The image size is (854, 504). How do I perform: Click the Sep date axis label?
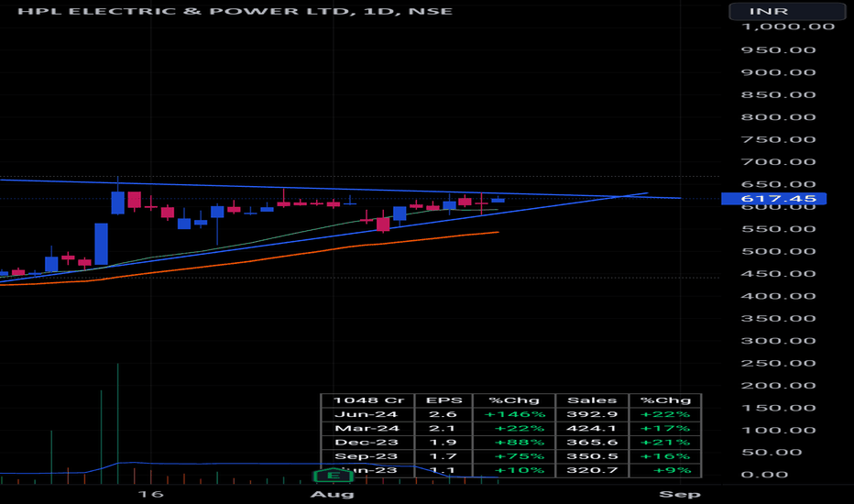(x=680, y=494)
